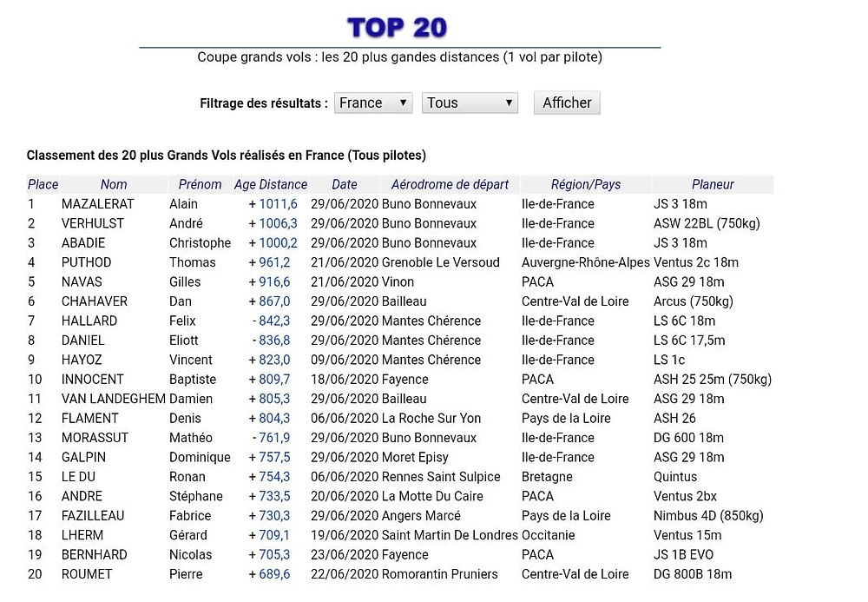This screenshot has width=868, height=602.
Task: Click the Romorantin Pruniers aerodrome
Action: coord(440,573)
